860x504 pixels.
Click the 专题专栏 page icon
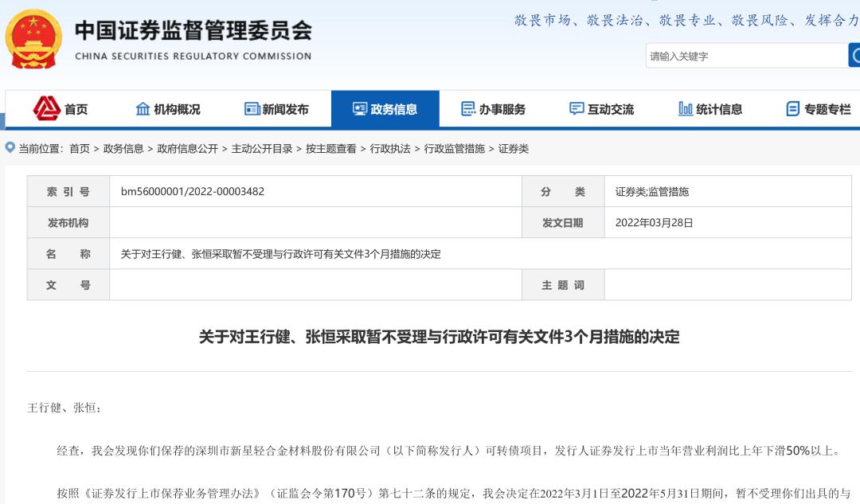click(792, 108)
